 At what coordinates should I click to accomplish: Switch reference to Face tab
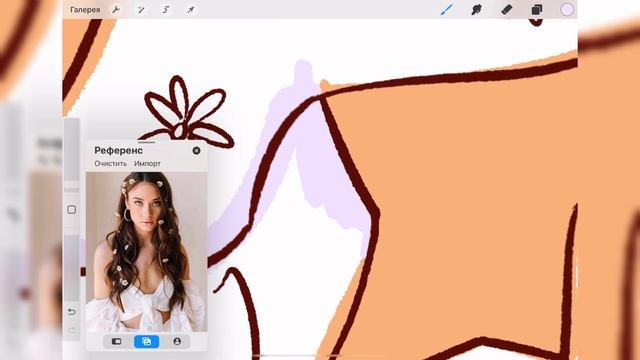point(177,341)
